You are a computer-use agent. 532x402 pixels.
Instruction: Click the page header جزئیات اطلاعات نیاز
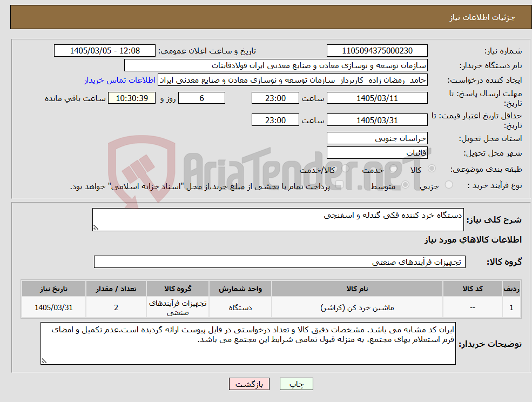coord(482,17)
